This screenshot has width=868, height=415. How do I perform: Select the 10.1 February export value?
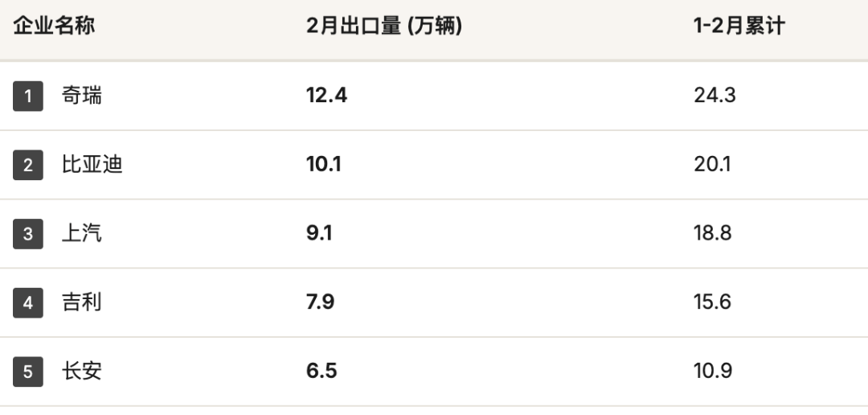coord(324,165)
